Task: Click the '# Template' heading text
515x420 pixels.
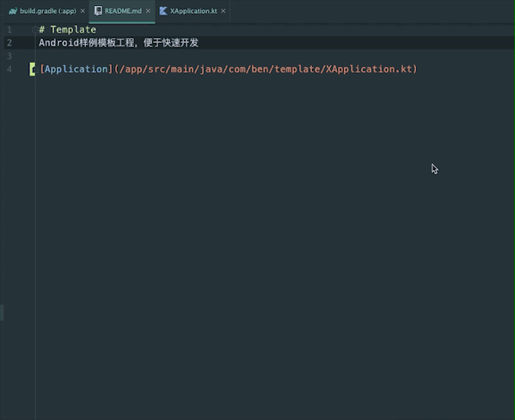Action: point(68,29)
